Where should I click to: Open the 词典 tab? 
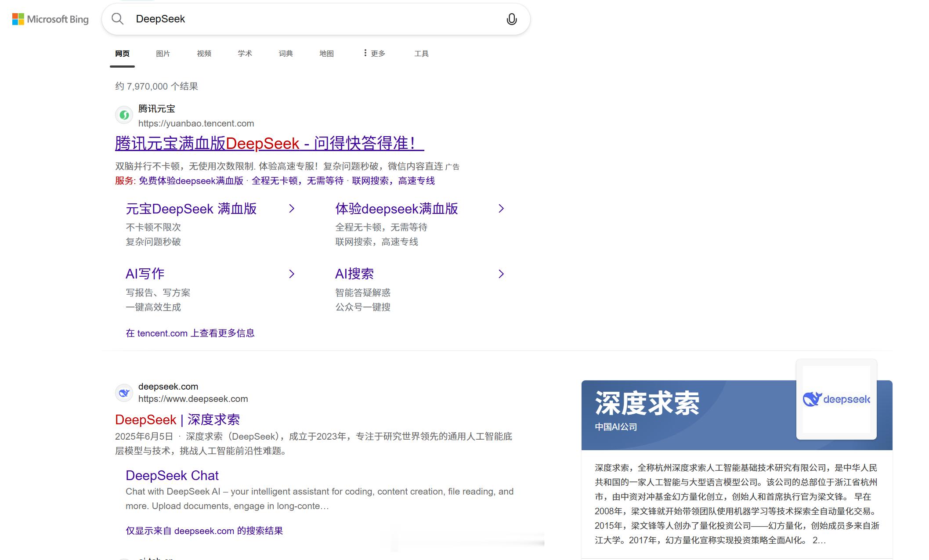pyautogui.click(x=286, y=54)
